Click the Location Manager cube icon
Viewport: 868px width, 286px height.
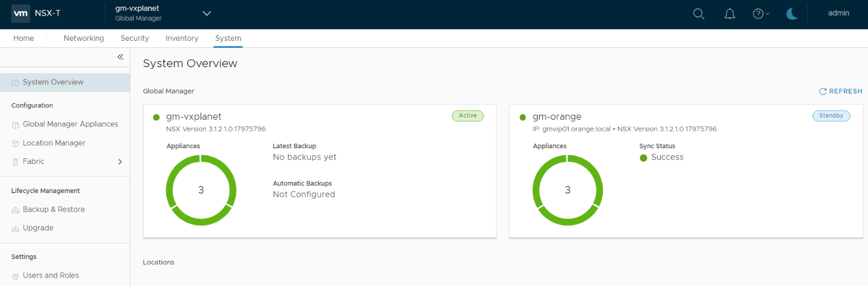click(x=16, y=144)
